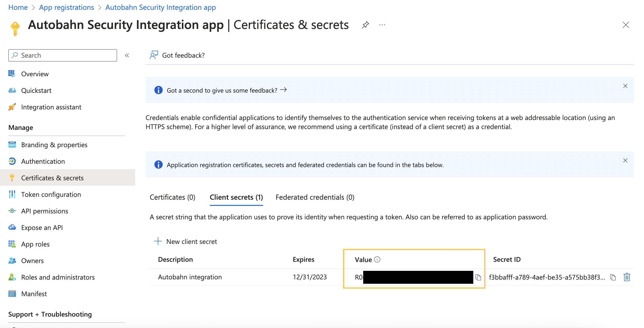Open the ellipsis more options menu
The height and width of the screenshot is (328, 644).
pos(382,25)
